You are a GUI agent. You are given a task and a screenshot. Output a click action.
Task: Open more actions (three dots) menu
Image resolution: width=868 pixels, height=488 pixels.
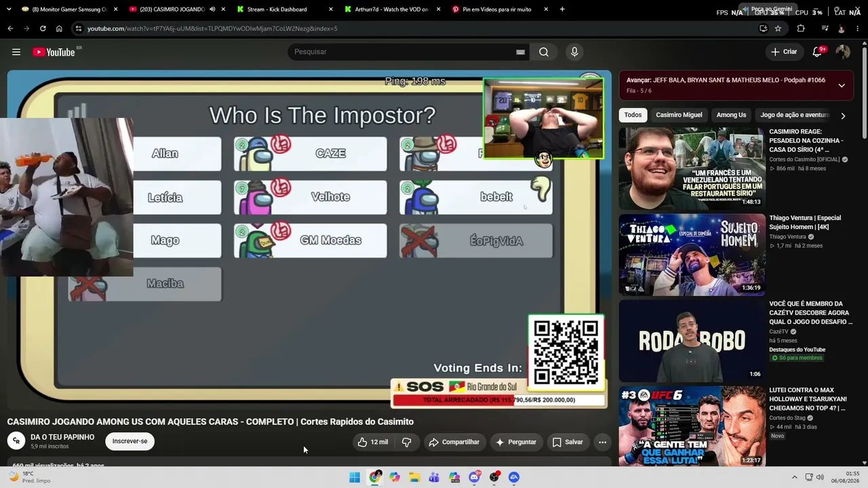602,442
